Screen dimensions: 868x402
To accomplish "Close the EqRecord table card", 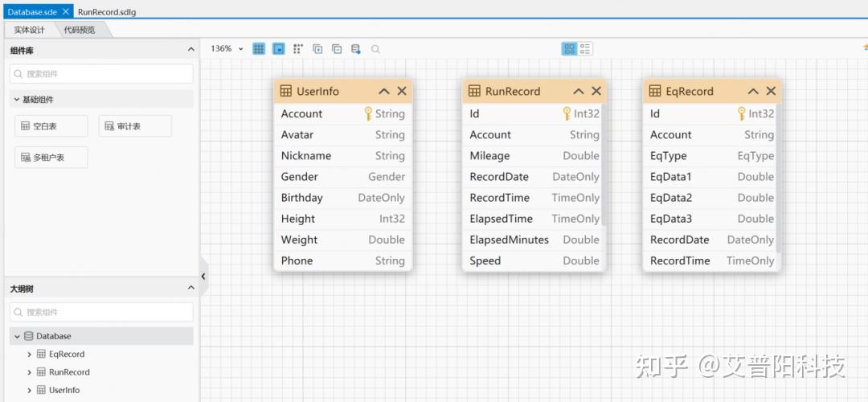I will pos(771,92).
